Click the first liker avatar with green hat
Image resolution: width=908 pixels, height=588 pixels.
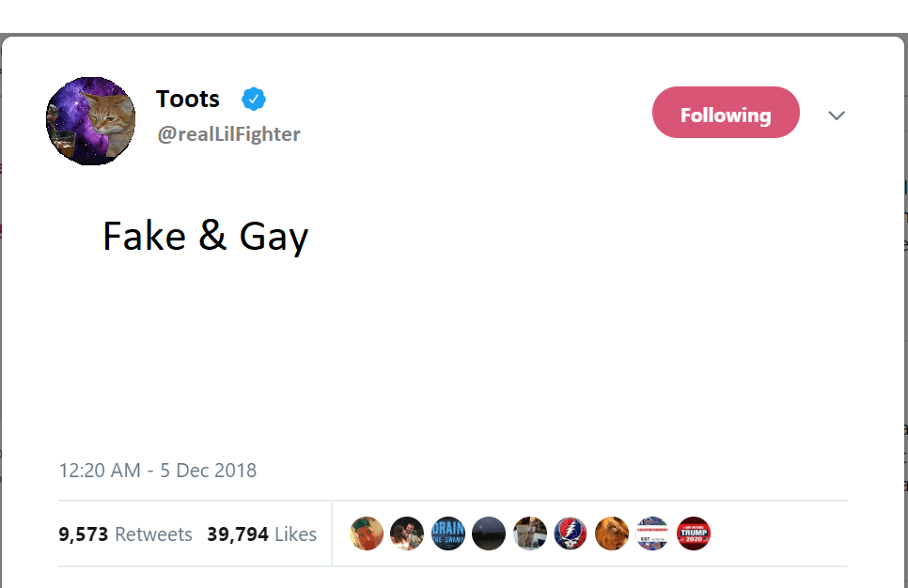pyautogui.click(x=367, y=534)
